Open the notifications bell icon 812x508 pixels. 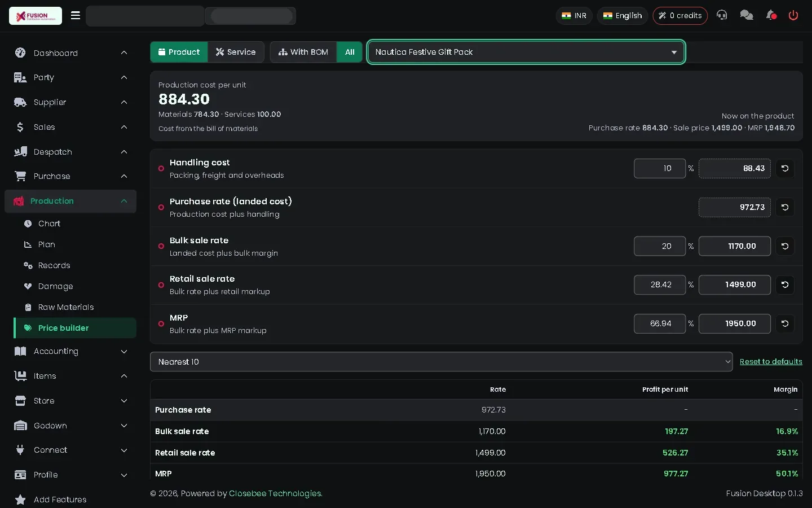pyautogui.click(x=771, y=15)
